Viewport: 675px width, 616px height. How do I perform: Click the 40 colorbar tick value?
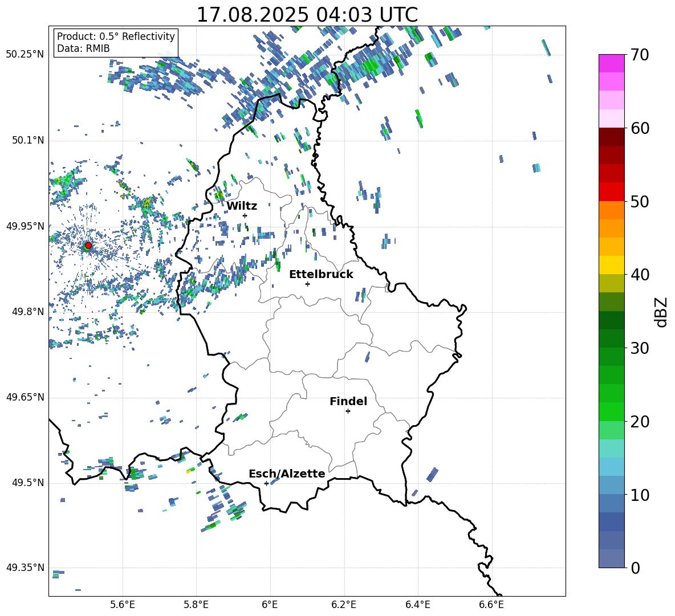tap(640, 275)
